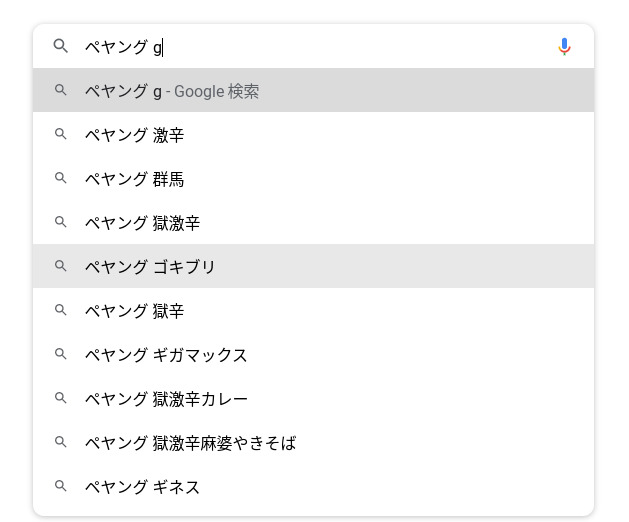Viewport: 629px width, 522px height.
Task: Pick suggestion ペヤング 獄激辛カレー
Action: (x=166, y=399)
